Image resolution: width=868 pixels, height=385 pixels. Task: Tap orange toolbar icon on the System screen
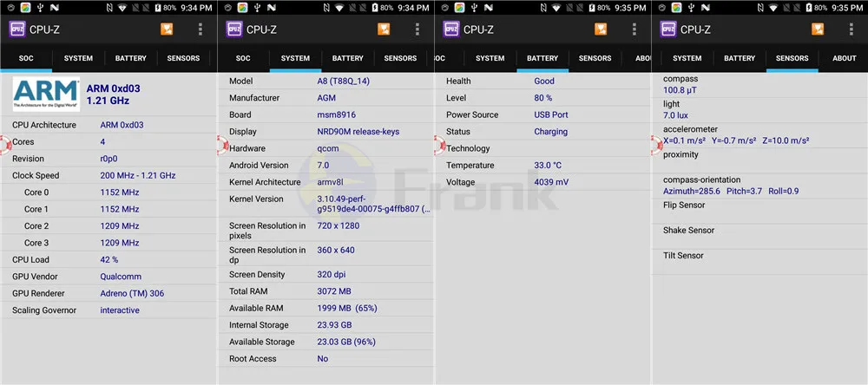click(x=384, y=29)
